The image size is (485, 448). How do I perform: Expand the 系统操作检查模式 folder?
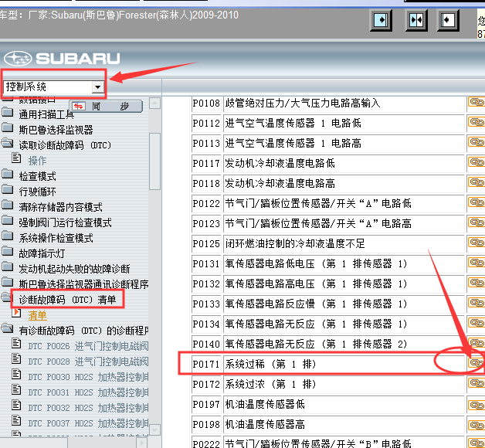click(x=56, y=238)
